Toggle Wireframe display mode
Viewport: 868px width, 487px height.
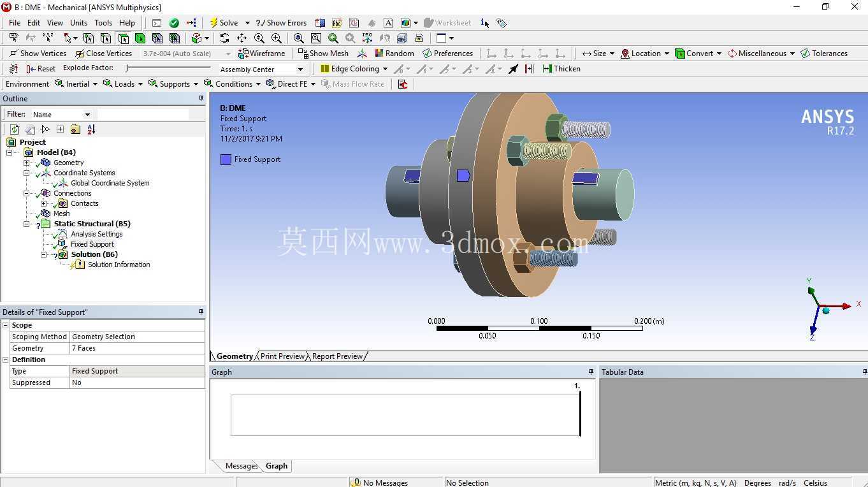[261, 54]
